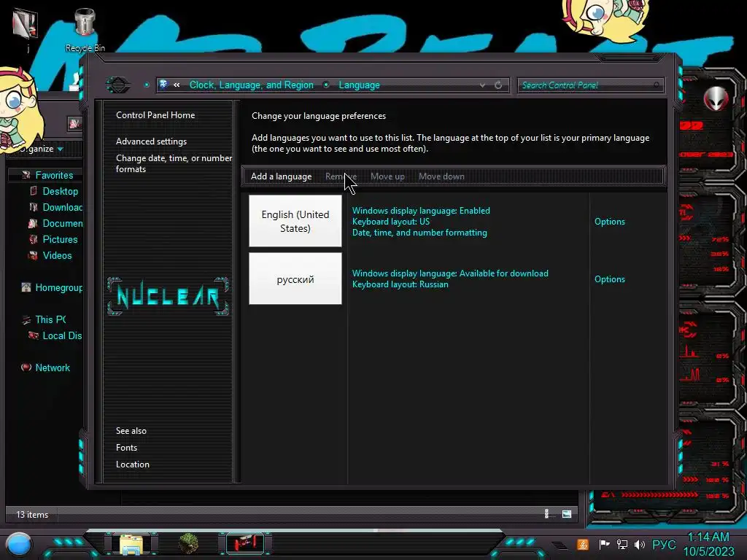Image resolution: width=747 pixels, height=560 pixels.
Task: Open the Recycle Bin desktop icon
Action: pos(85,29)
